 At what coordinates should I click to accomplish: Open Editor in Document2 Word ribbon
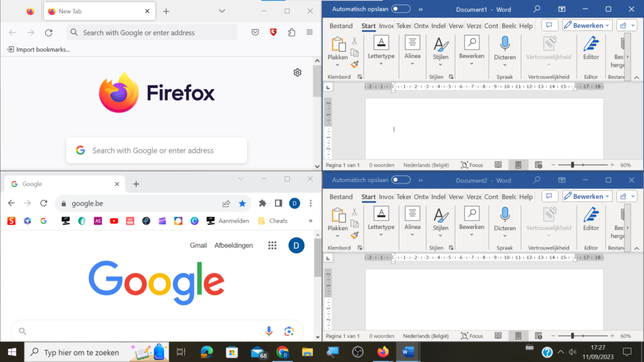coord(591,221)
